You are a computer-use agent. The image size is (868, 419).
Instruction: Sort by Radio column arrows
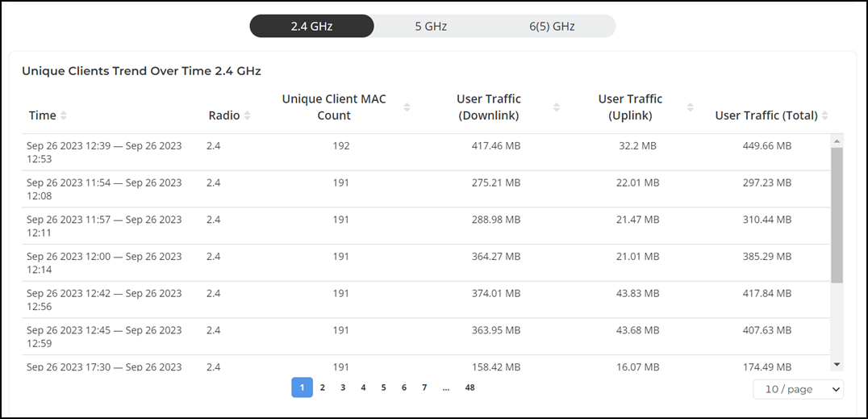[x=247, y=115]
